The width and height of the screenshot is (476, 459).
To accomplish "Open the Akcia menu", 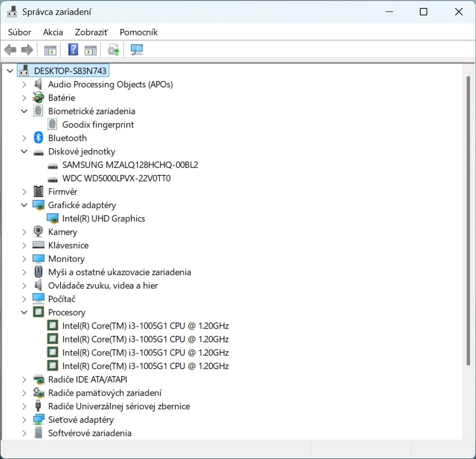I will click(x=53, y=32).
